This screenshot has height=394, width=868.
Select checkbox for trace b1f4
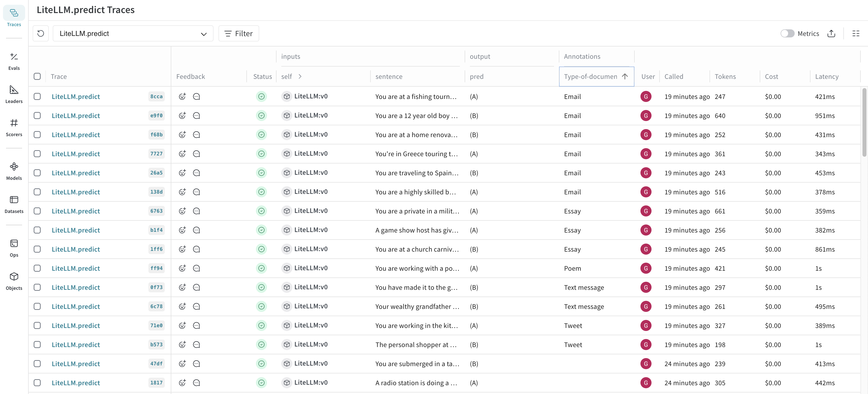tap(37, 230)
